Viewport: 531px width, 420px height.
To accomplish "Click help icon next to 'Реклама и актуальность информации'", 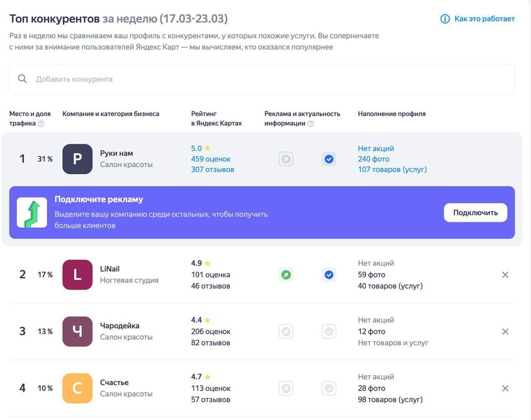I will point(311,124).
